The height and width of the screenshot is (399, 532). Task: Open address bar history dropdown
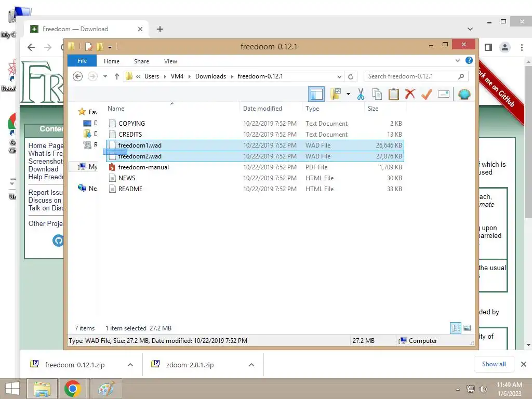pyautogui.click(x=339, y=76)
